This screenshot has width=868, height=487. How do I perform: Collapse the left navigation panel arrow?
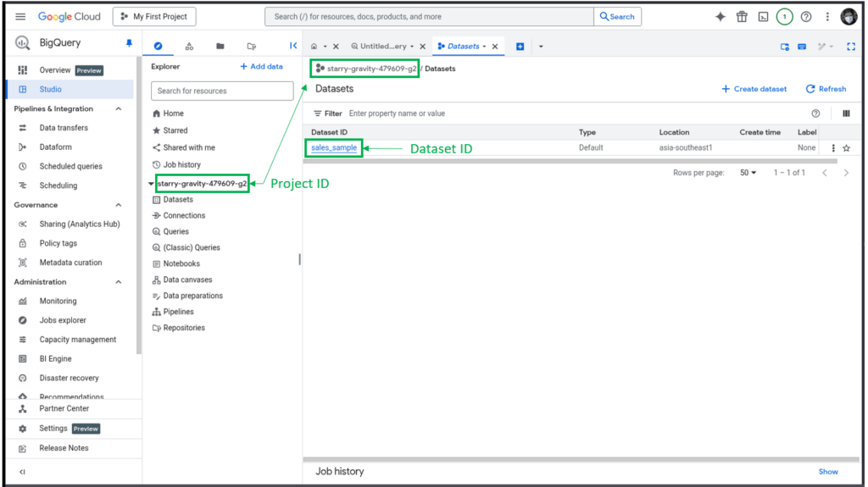(22, 472)
